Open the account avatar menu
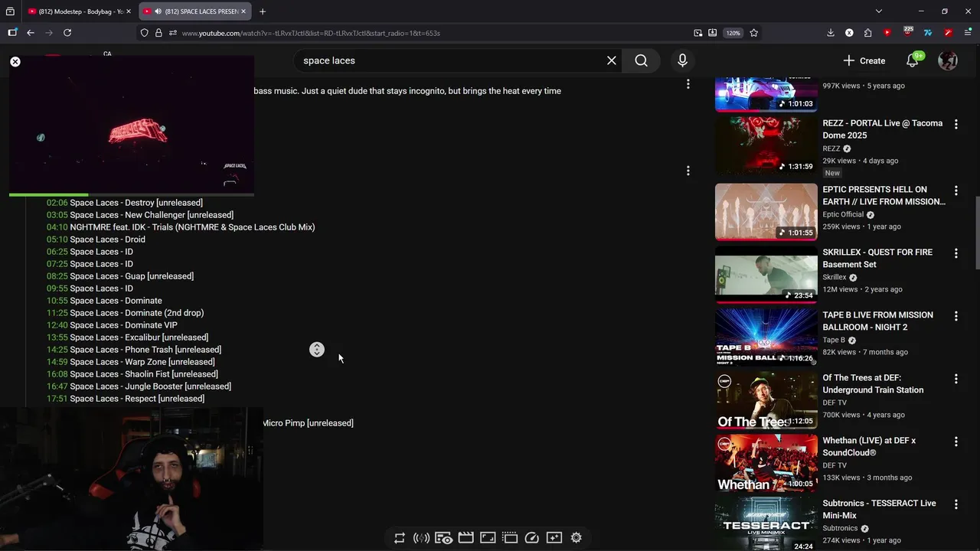Viewport: 980px width, 551px height. point(948,60)
